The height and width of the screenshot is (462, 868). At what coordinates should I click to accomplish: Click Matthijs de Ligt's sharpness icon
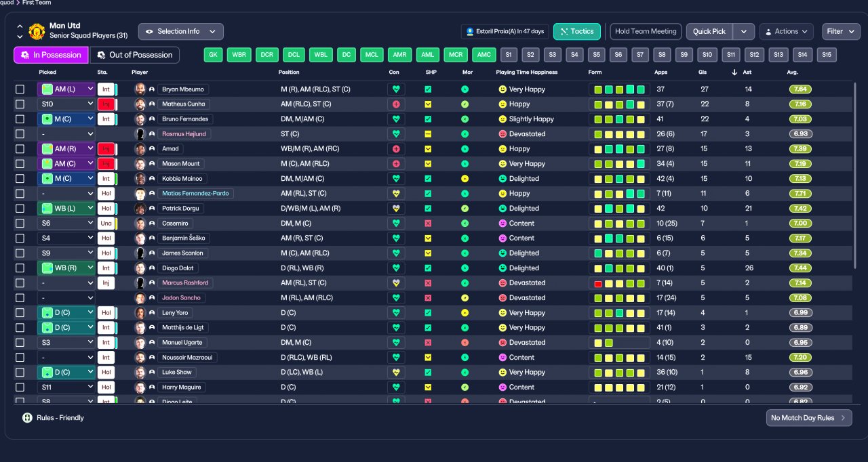pyautogui.click(x=428, y=328)
